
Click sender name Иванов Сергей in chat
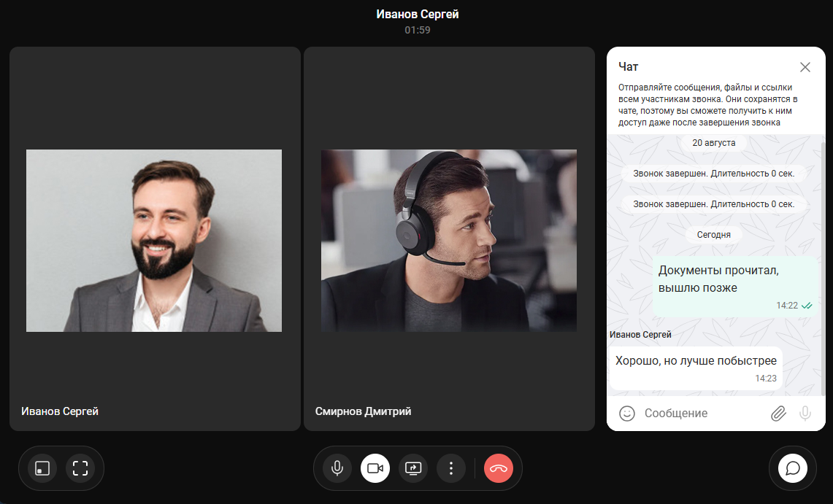pyautogui.click(x=640, y=334)
